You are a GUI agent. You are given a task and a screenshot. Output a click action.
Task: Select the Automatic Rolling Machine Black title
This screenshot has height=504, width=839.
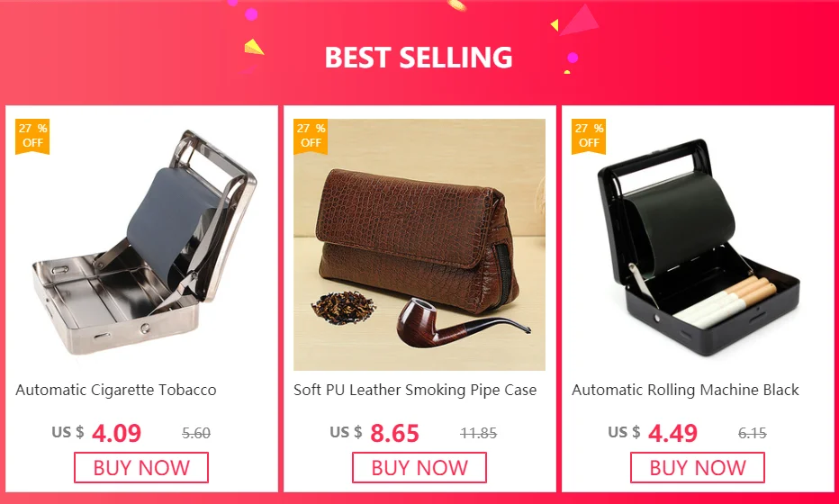coord(685,390)
